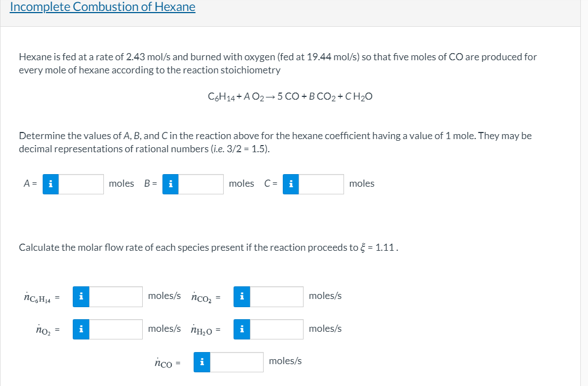Click the O2 molar flow rate input box
The width and height of the screenshot is (588, 386).
click(x=116, y=329)
